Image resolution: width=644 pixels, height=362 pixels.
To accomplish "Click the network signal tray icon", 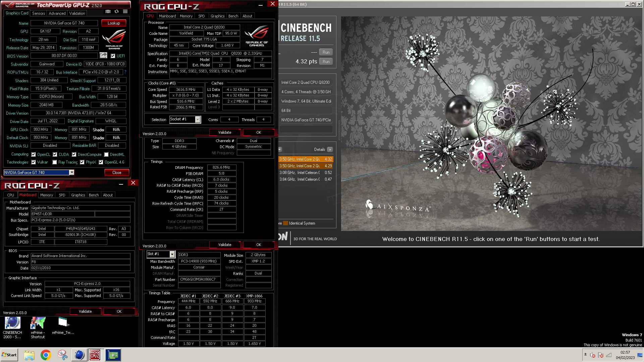I will tap(609, 355).
